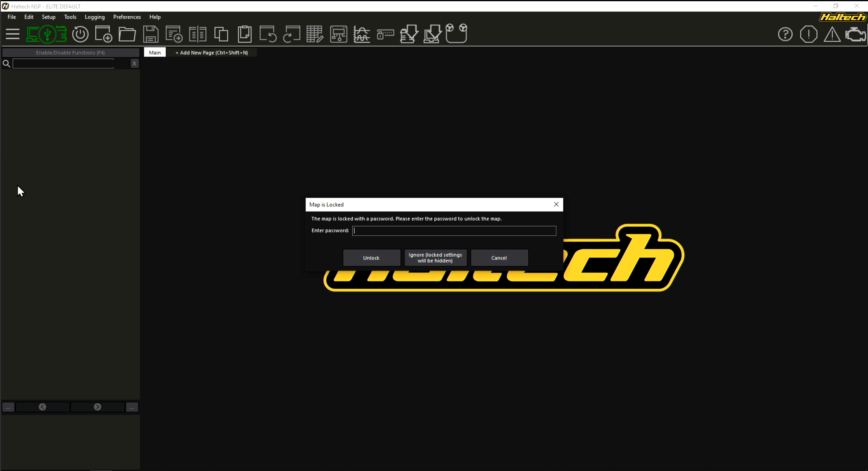Click the power reset ECU icon
Screen dimensions: 868x471
tap(80, 34)
